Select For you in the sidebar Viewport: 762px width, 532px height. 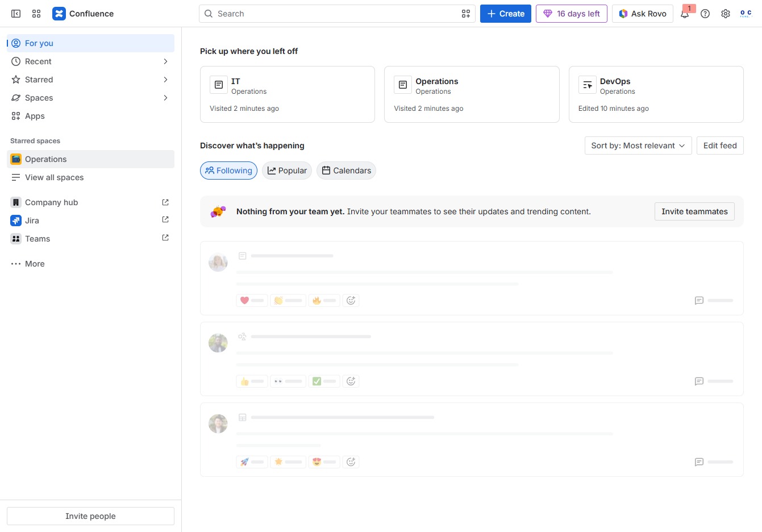90,43
